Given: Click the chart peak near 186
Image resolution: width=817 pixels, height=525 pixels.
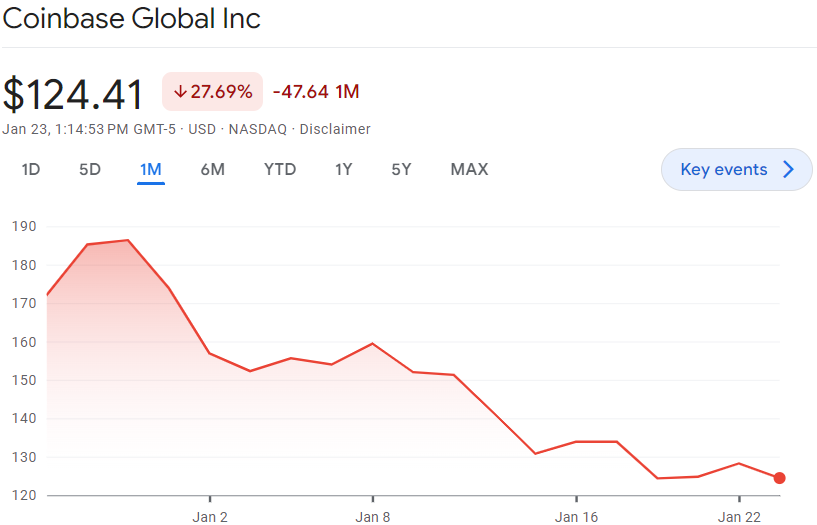Looking at the screenshot, I should click(x=127, y=240).
